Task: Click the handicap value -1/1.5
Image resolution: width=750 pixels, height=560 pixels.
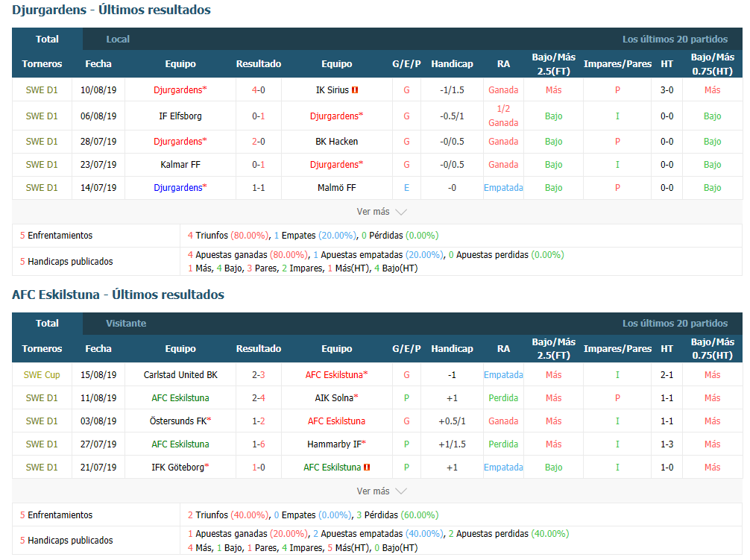Action: pyautogui.click(x=452, y=90)
